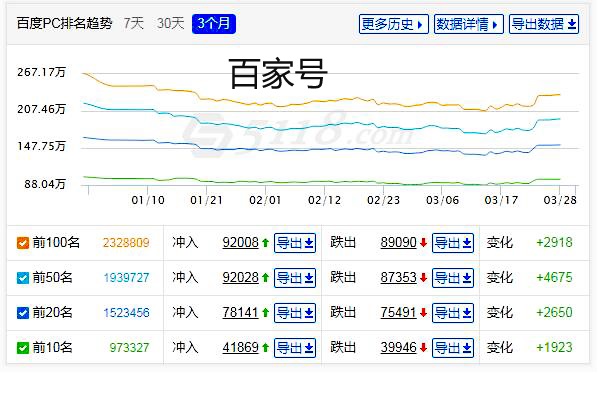Click the 973327 keyword count value
The height and width of the screenshot is (419, 598).
click(x=129, y=348)
